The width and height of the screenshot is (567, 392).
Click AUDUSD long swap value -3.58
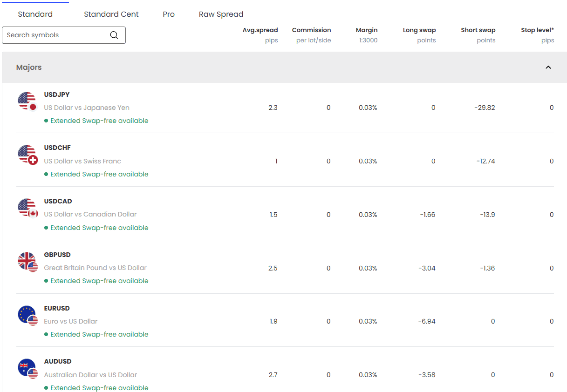[426, 375]
